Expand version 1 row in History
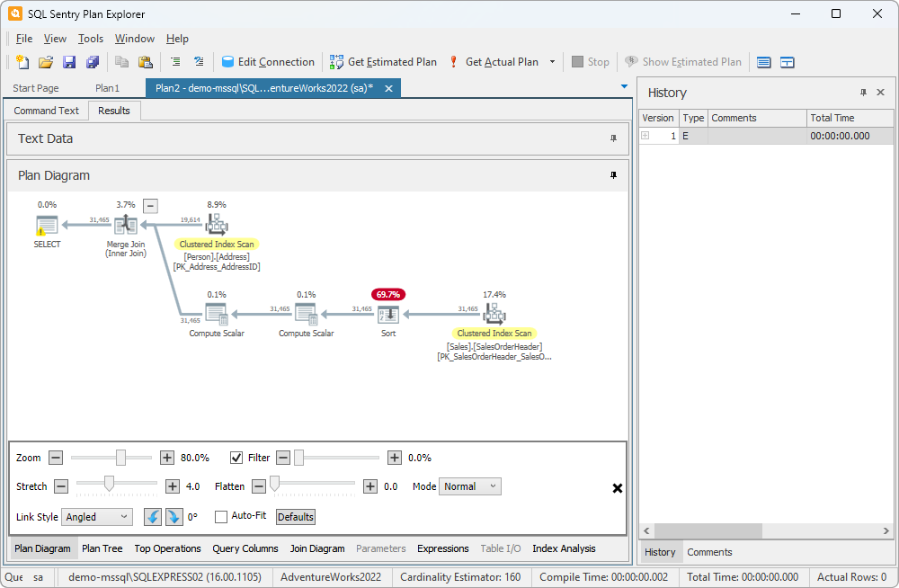This screenshot has height=588, width=899. pyautogui.click(x=645, y=136)
